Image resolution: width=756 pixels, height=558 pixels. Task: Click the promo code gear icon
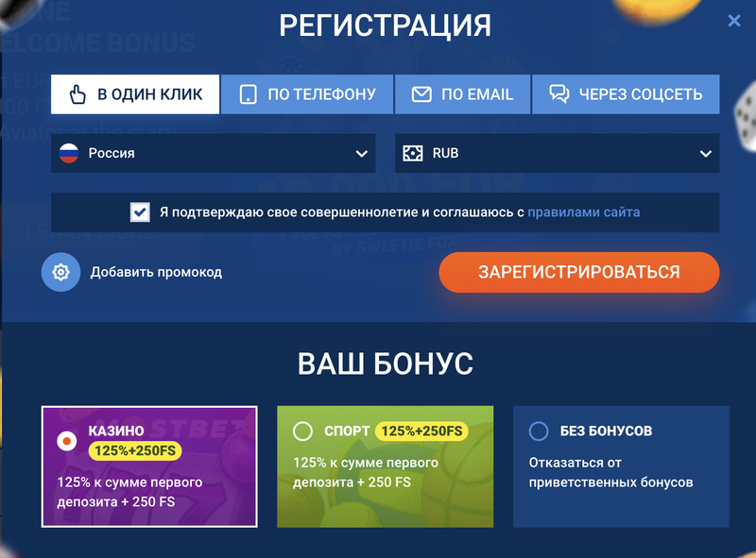[x=60, y=272]
